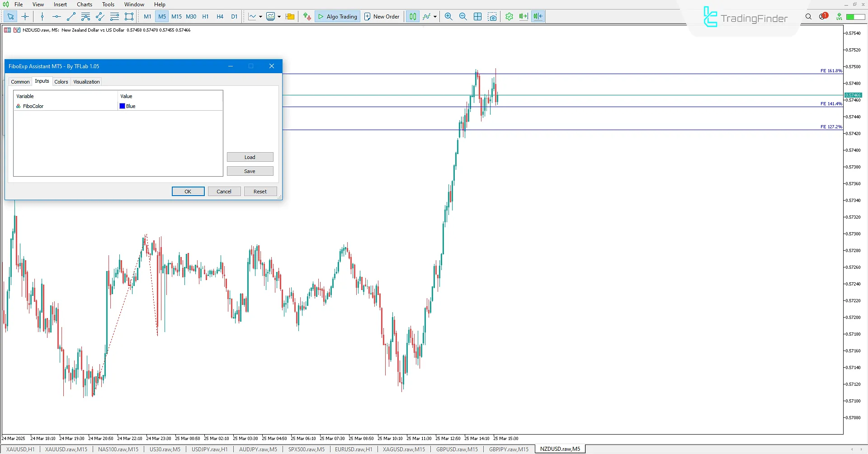Select the Equidistant Channel drawing tool
This screenshot has width=868, height=454.
pos(99,16)
